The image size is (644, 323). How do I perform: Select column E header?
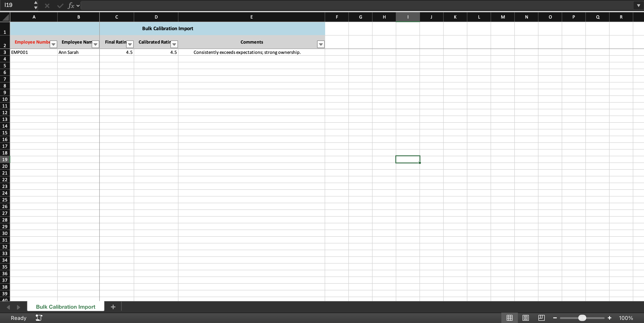click(251, 17)
